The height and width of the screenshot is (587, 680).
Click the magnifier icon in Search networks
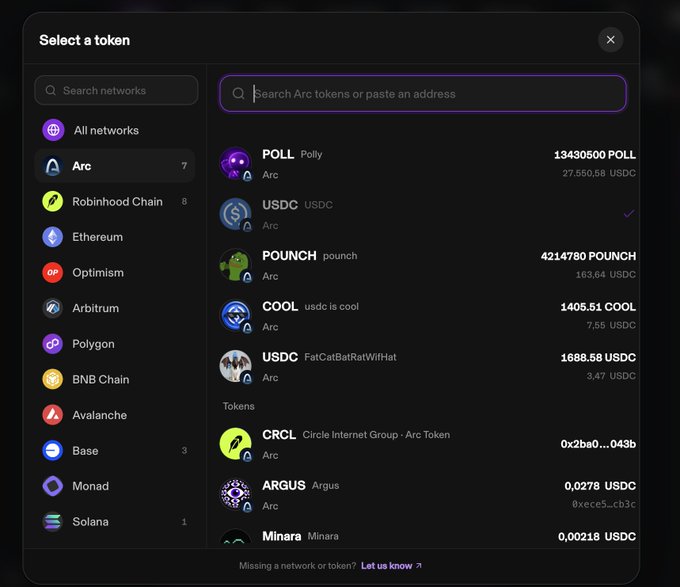click(x=51, y=90)
